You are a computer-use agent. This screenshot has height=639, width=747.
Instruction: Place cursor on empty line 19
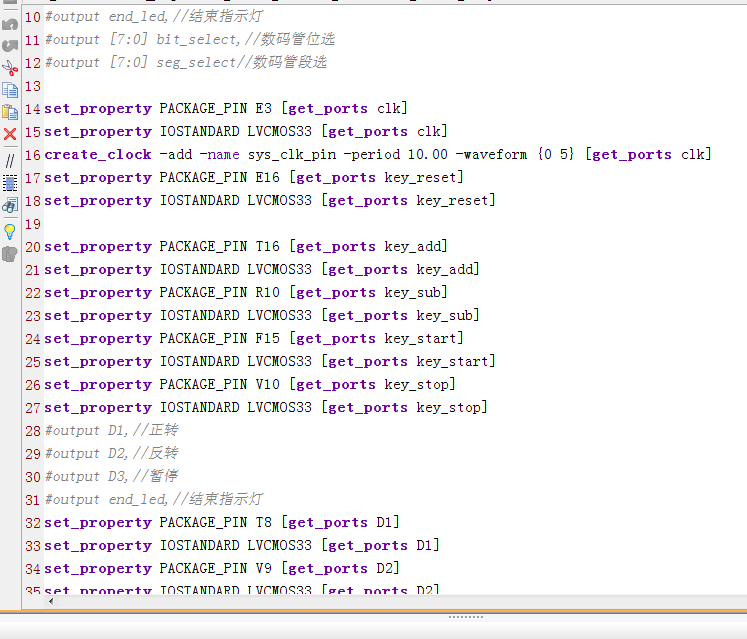[x=200, y=224]
